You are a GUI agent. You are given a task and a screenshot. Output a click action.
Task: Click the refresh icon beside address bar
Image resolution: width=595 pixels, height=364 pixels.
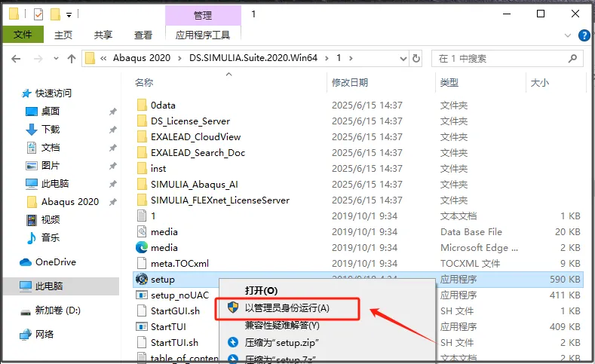tap(416, 58)
